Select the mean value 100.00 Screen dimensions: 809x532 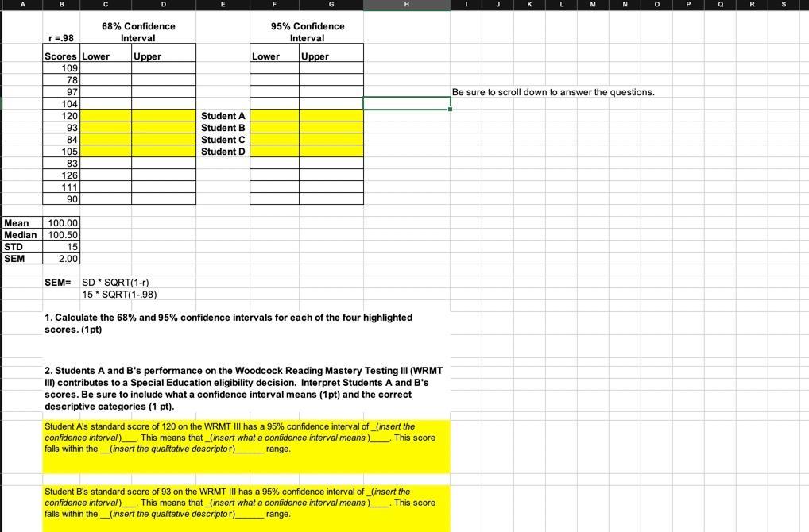pyautogui.click(x=61, y=222)
